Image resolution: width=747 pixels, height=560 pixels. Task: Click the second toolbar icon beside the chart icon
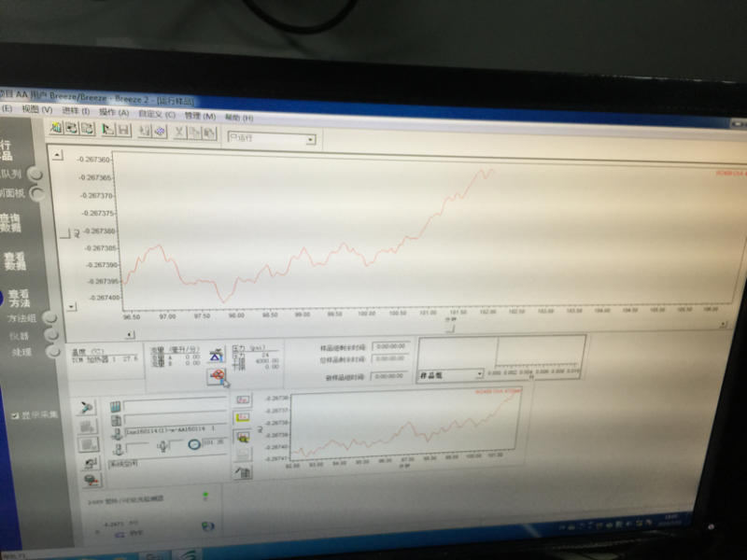72,128
